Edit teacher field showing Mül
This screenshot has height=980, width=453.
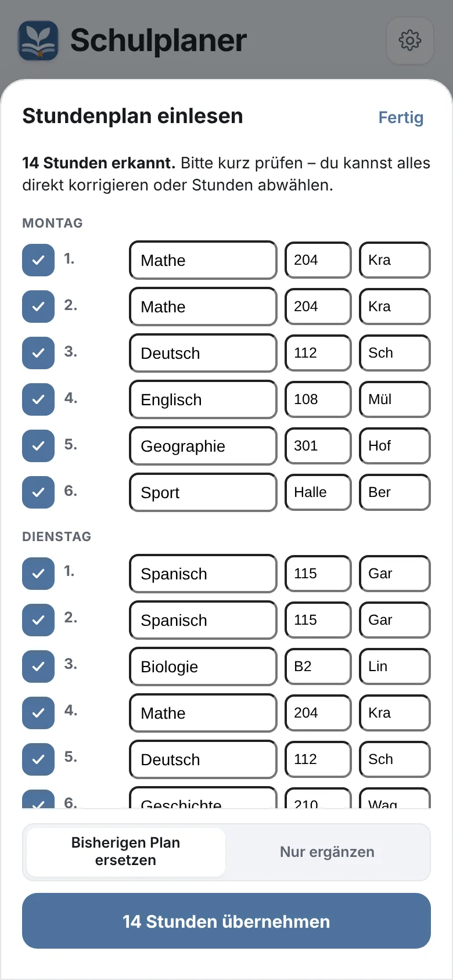[395, 399]
